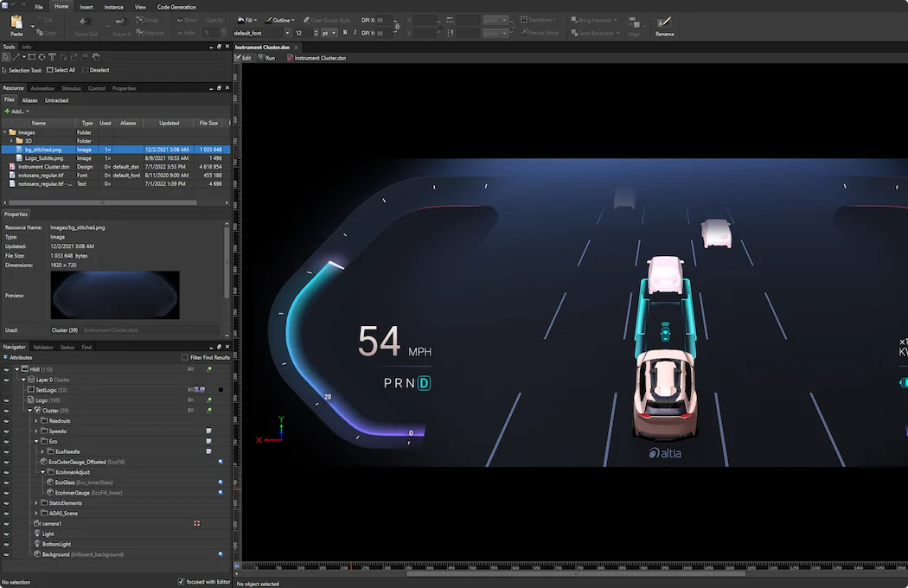Screen dimensions: 908x588
Task: Select the Text tool
Action: click(x=53, y=56)
